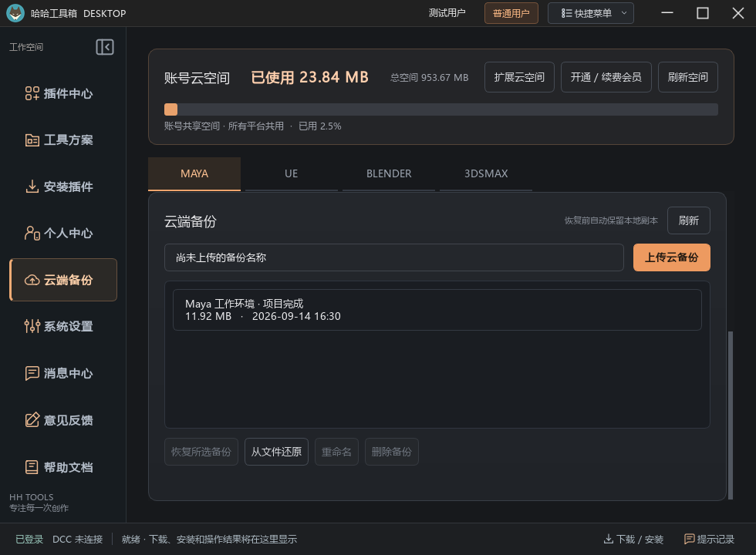Select 云端备份 in the sidebar
The image size is (756, 555).
click(x=63, y=280)
